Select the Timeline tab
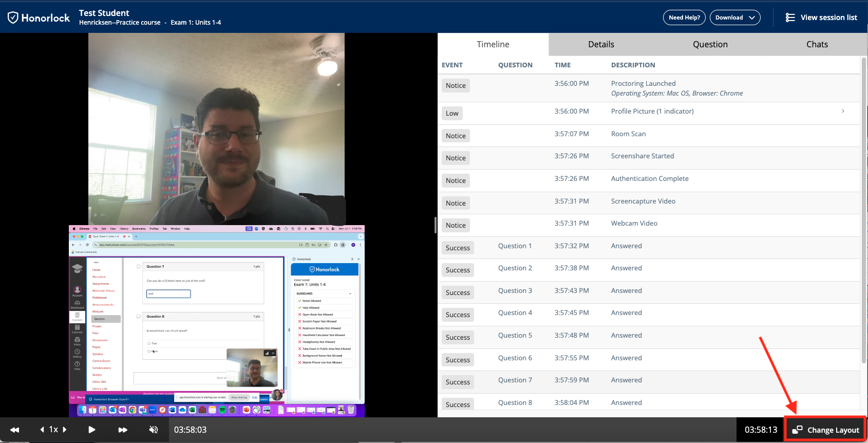The image size is (868, 443). tap(493, 44)
